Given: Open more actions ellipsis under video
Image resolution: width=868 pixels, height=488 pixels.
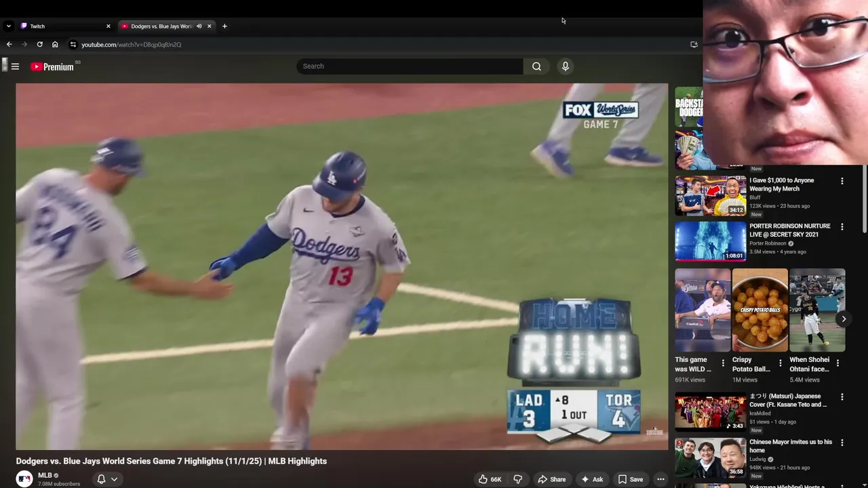Looking at the screenshot, I should pyautogui.click(x=660, y=479).
